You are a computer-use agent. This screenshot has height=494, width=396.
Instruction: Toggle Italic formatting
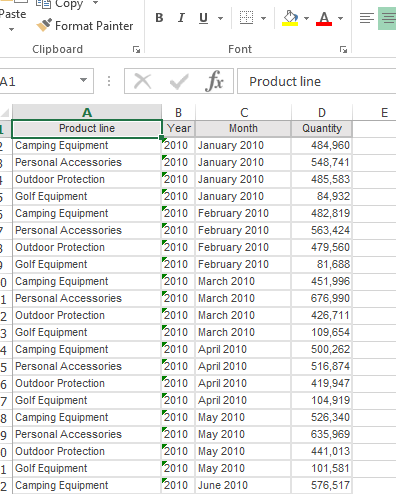coord(181,18)
